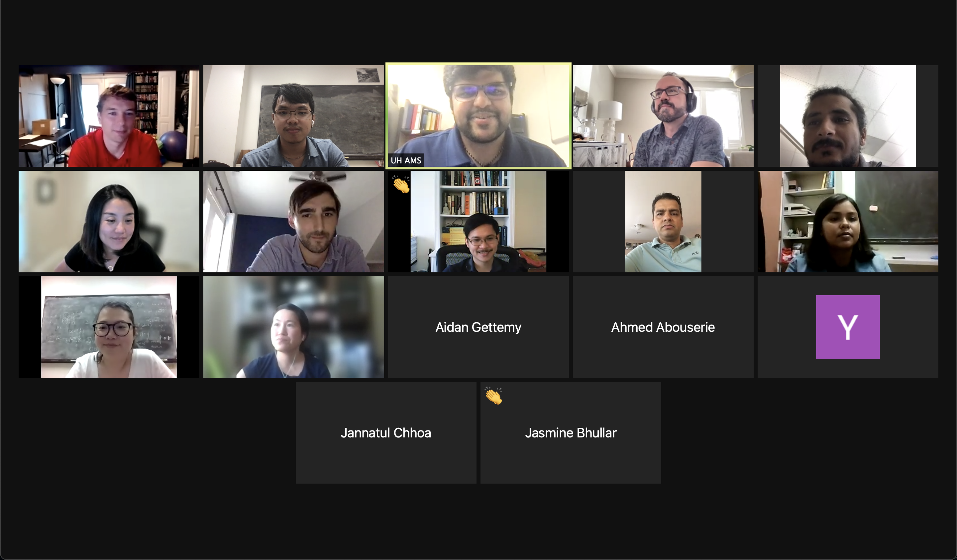Click the highlighted UH AMS speaker video

(x=478, y=116)
